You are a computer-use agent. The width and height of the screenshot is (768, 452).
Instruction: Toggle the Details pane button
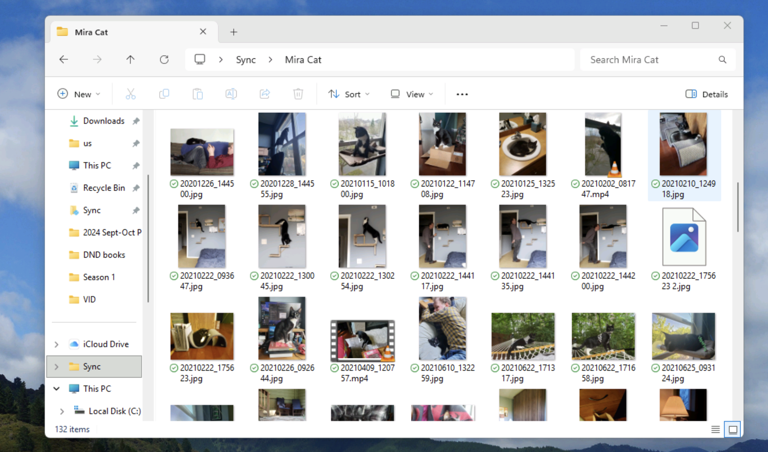(706, 94)
